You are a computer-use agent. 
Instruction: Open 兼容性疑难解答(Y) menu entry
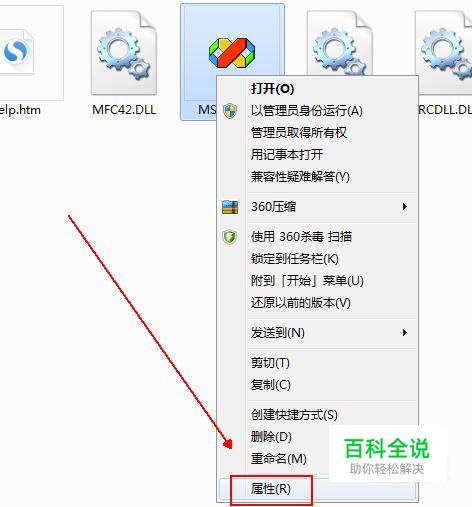click(300, 177)
